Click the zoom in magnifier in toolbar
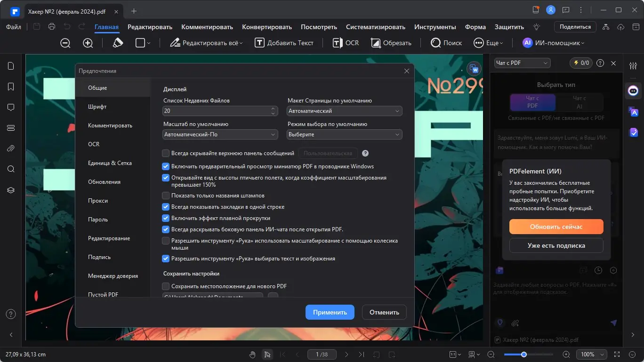 pyautogui.click(x=88, y=43)
